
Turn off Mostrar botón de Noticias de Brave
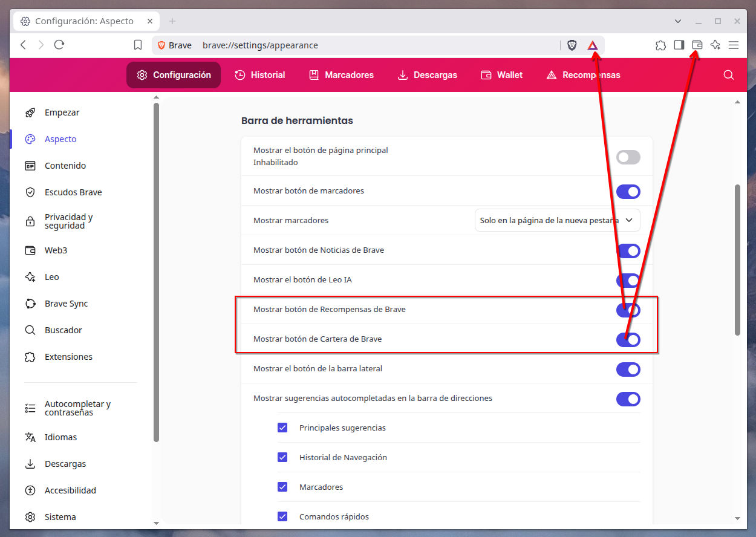[x=628, y=251]
